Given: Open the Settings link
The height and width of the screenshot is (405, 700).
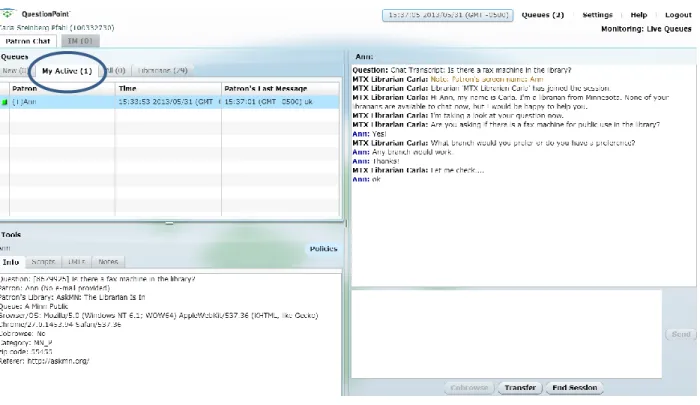Looking at the screenshot, I should point(597,15).
